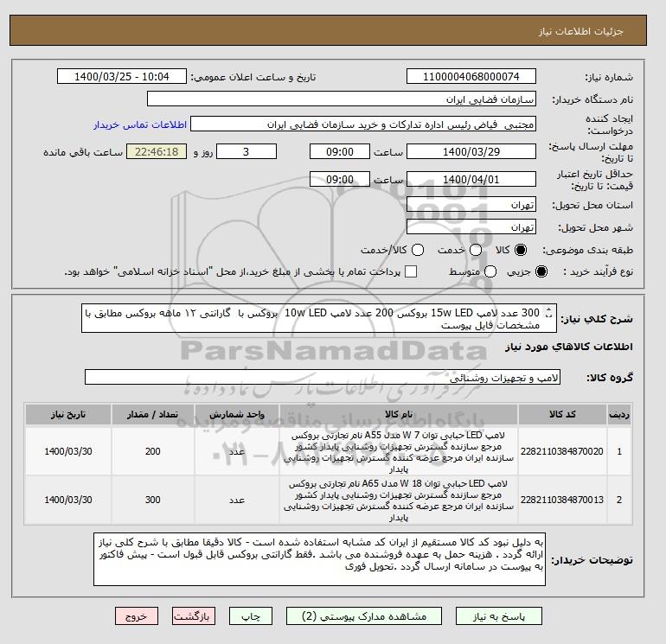The width and height of the screenshot is (666, 644).
Task: Click the چاپ print button
Action: 251,616
